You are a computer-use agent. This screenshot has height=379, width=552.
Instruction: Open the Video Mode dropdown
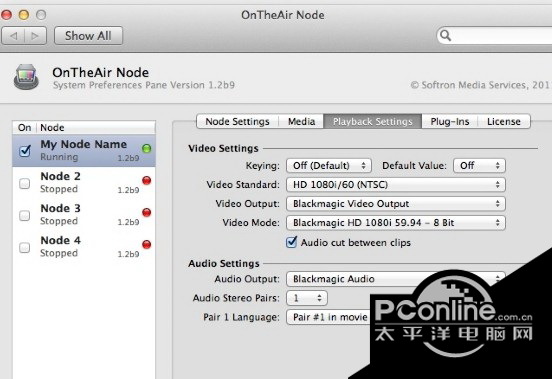(x=396, y=222)
